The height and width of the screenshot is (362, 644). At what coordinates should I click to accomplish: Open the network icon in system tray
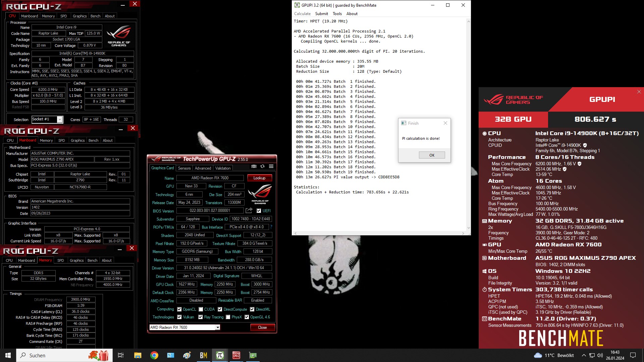click(x=592, y=355)
